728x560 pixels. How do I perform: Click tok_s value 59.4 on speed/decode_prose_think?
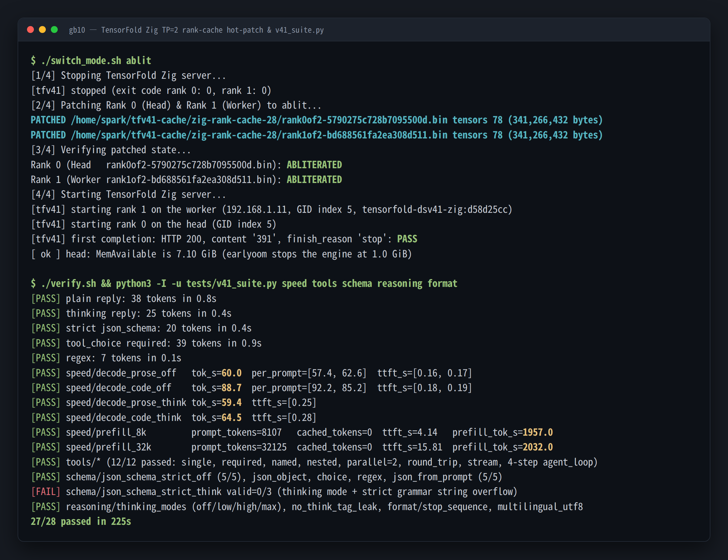[x=232, y=403]
